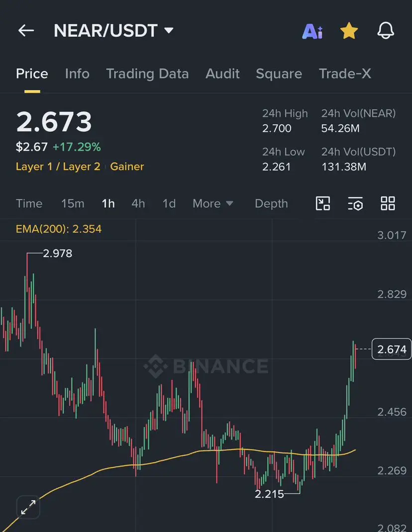Tap the 2.215 low price label

click(269, 494)
